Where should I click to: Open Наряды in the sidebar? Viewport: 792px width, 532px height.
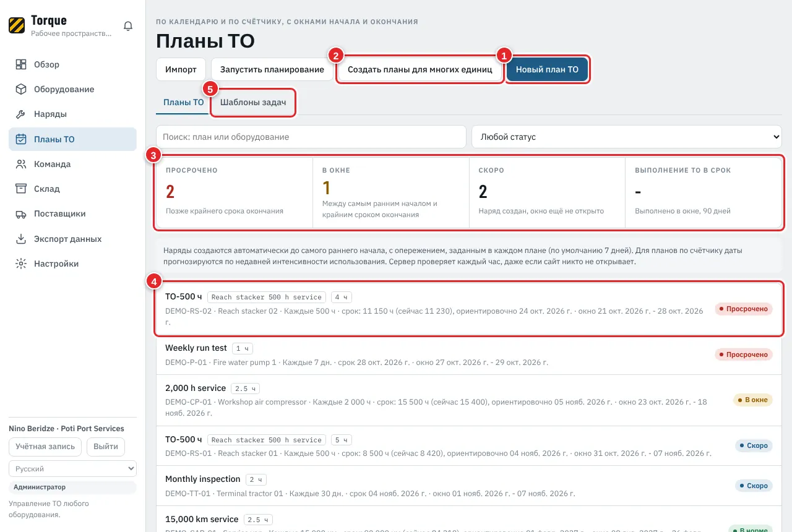coord(72,114)
